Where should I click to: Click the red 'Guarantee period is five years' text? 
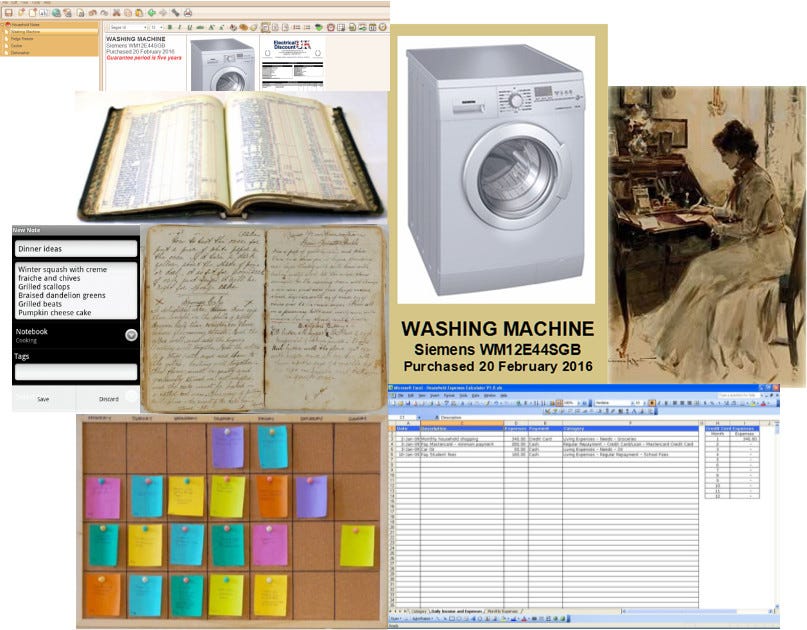[144, 58]
